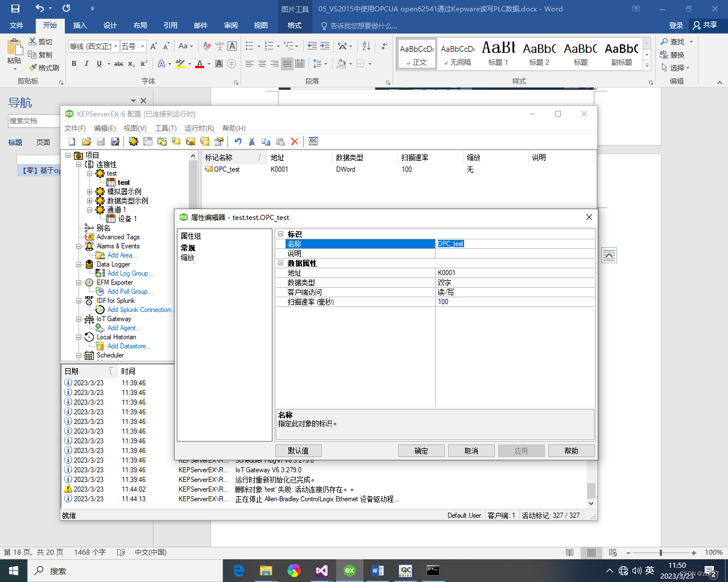Open Visual Studio from the taskbar
The image size is (728, 582).
(x=322, y=571)
